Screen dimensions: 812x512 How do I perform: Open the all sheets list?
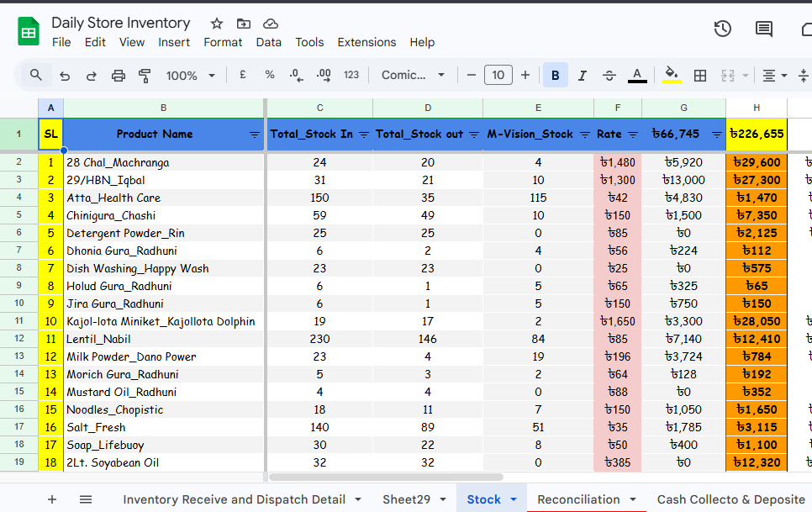(86, 499)
